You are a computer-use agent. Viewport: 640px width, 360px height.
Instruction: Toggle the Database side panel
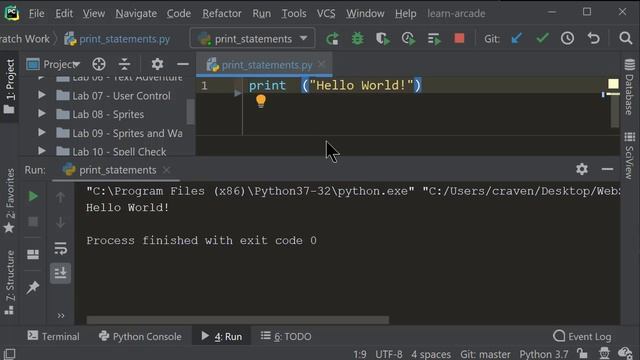pyautogui.click(x=629, y=87)
